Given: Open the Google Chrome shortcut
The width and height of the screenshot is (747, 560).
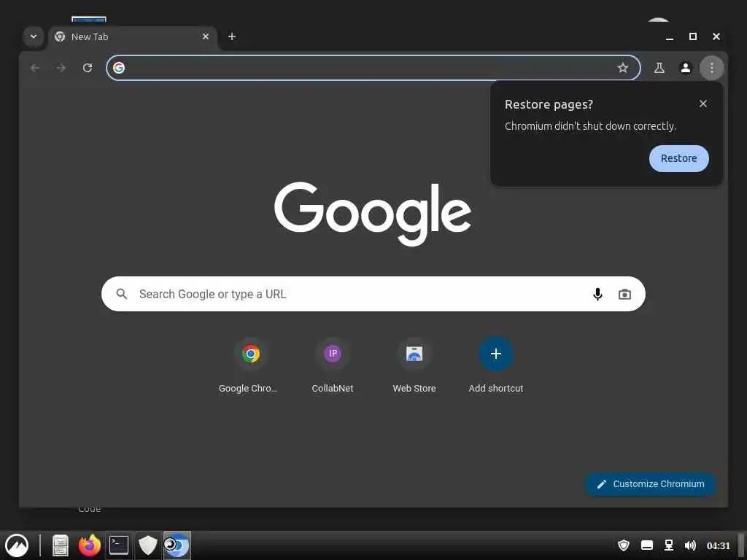Looking at the screenshot, I should click(x=251, y=366).
